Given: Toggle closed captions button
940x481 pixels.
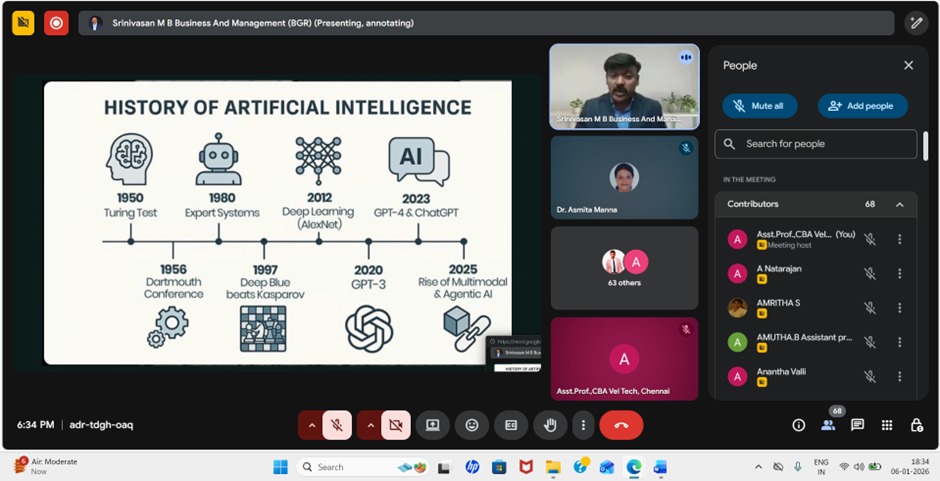Looking at the screenshot, I should pyautogui.click(x=511, y=425).
